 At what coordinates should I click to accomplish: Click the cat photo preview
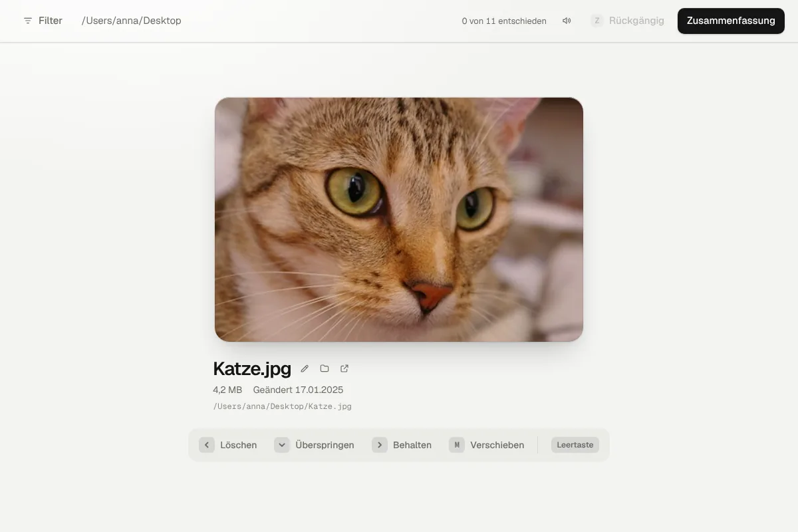coord(399,219)
